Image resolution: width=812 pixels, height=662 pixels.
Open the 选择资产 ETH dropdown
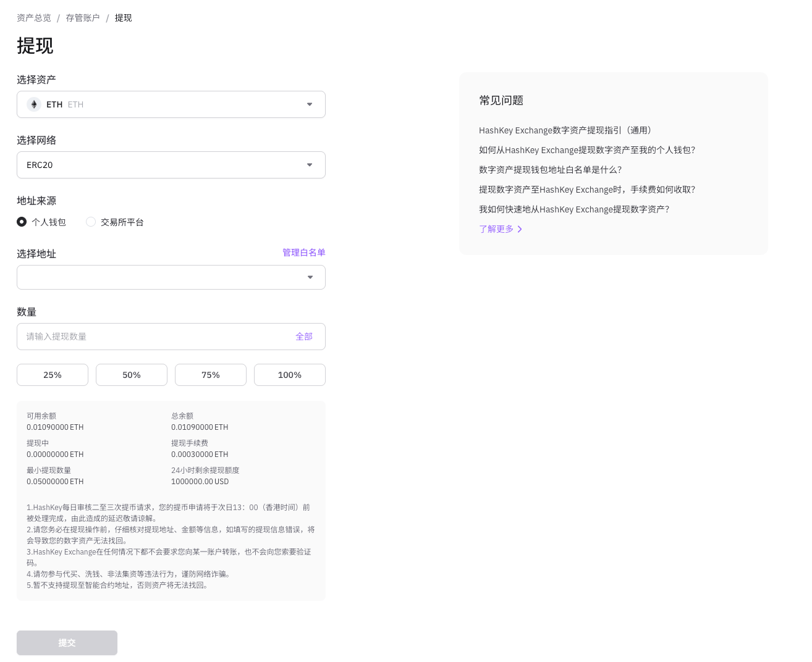click(171, 104)
